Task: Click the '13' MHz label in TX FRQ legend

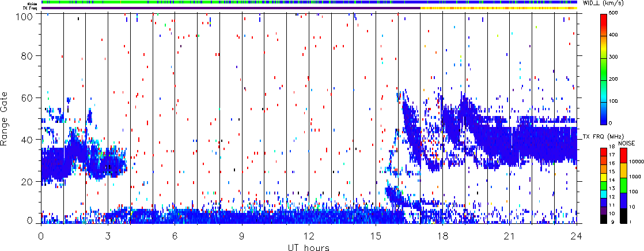Action: pyautogui.click(x=612, y=189)
